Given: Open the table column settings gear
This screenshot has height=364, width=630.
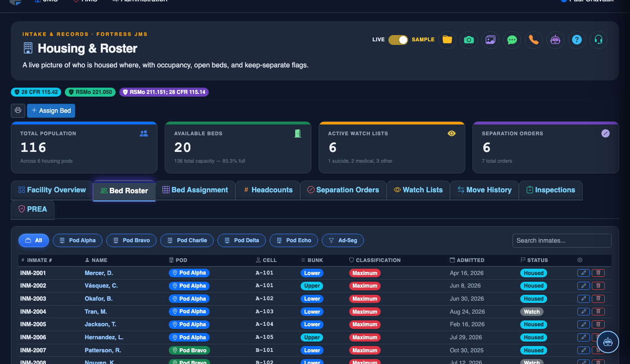Looking at the screenshot, I should [580, 260].
